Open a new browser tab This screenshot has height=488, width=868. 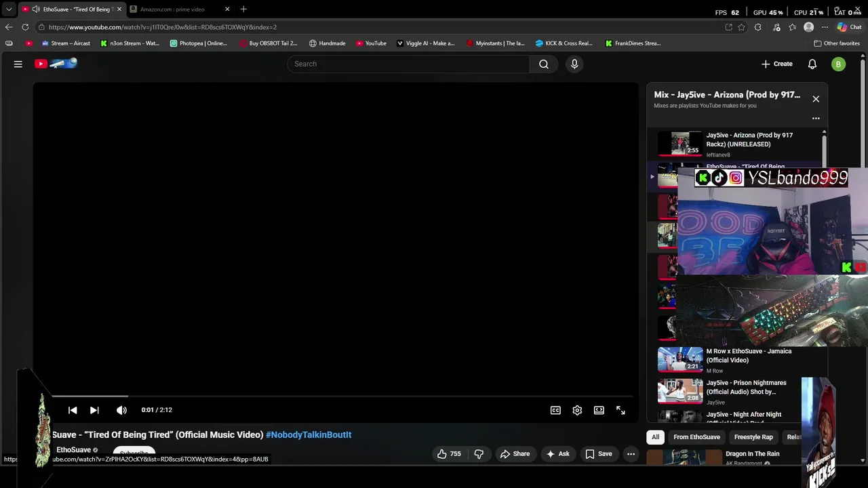point(243,9)
